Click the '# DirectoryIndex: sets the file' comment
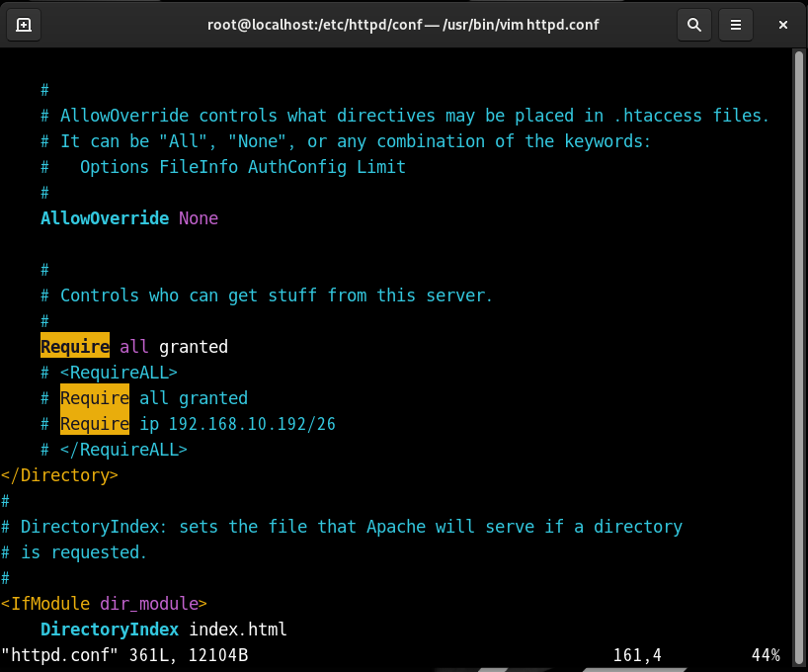The height and width of the screenshot is (672, 808). 342,527
